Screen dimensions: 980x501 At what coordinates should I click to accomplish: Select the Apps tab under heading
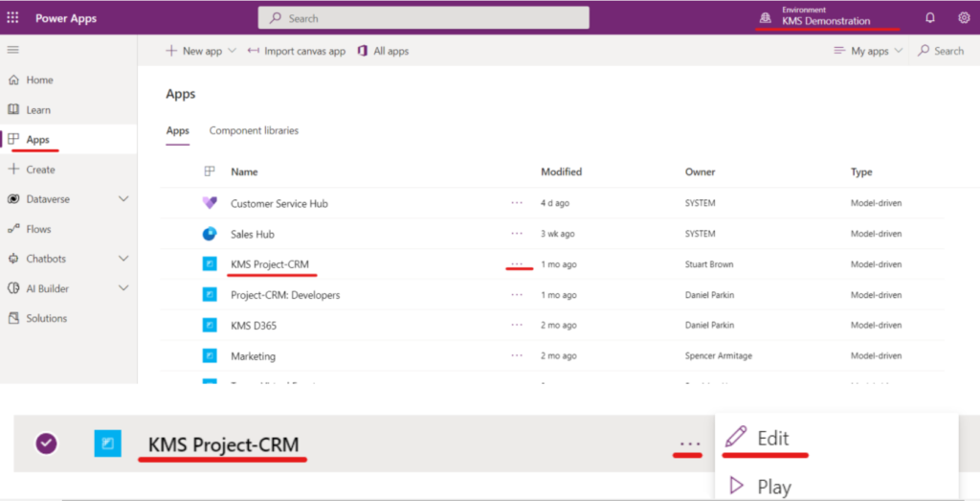pyautogui.click(x=177, y=131)
